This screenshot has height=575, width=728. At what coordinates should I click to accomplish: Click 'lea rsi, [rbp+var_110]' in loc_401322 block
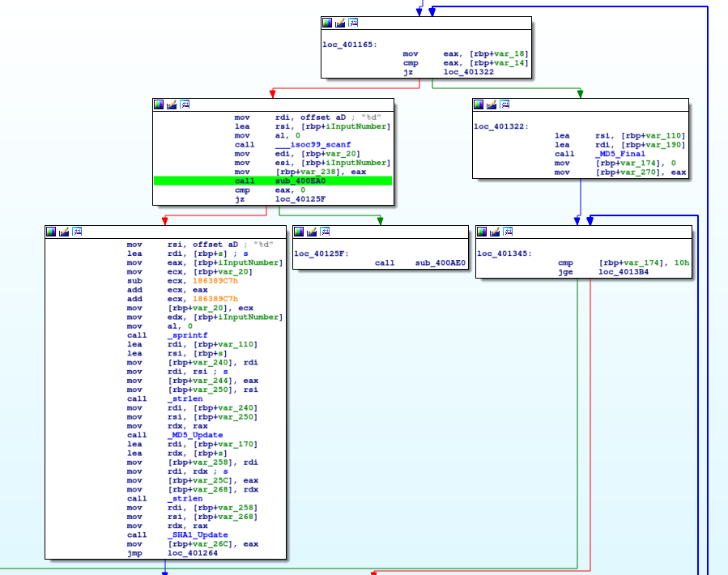620,135
